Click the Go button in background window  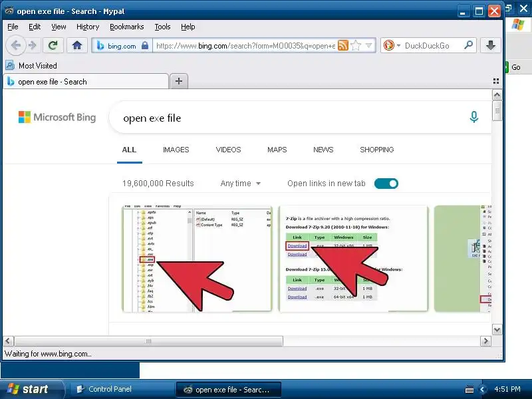tap(515, 67)
